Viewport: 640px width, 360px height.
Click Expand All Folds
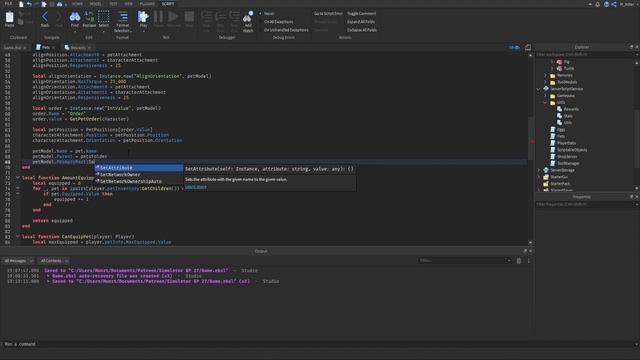[x=361, y=22]
